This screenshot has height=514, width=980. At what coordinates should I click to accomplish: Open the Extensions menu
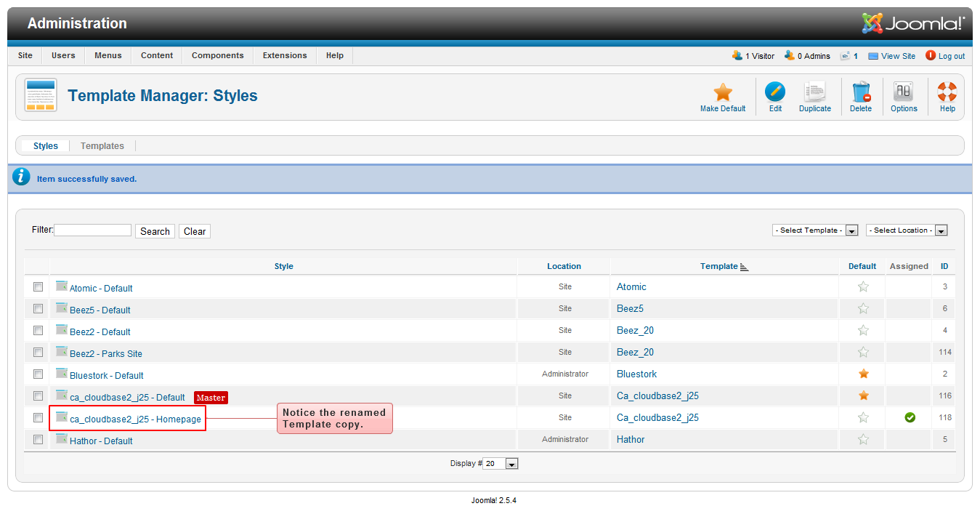tap(285, 55)
